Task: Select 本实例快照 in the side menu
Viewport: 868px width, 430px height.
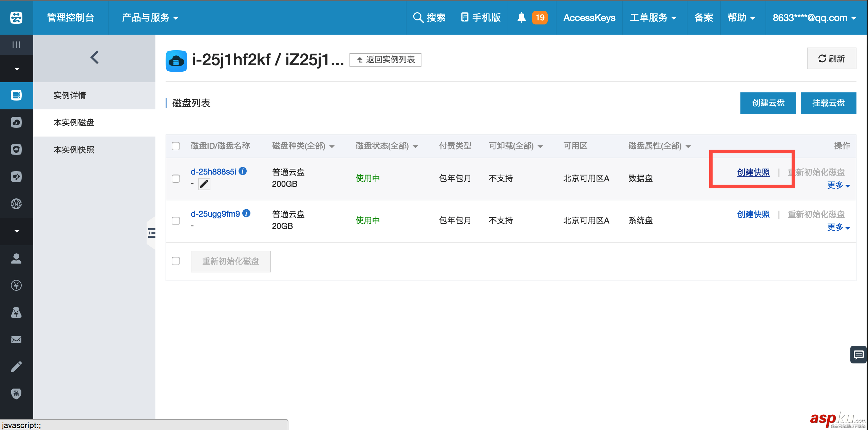Action: click(74, 150)
